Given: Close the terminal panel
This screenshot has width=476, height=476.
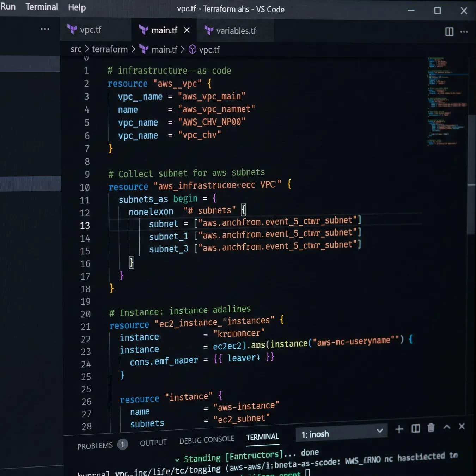Looking at the screenshot, I should coord(462,426).
